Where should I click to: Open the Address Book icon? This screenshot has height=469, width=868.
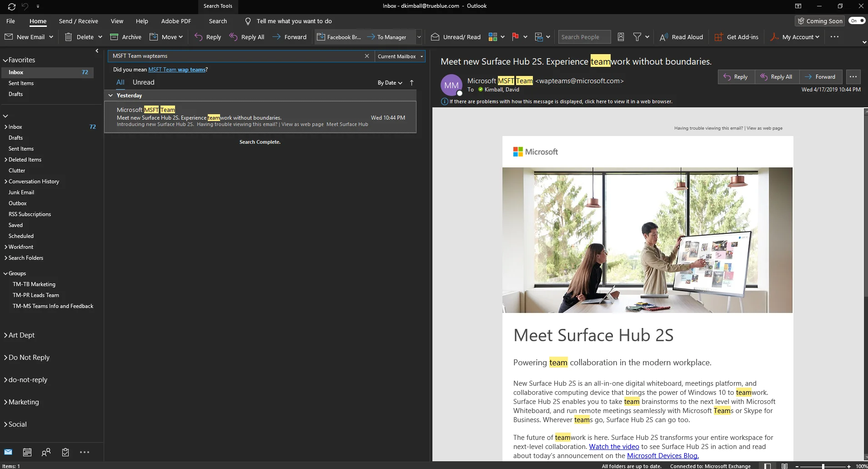pyautogui.click(x=621, y=37)
